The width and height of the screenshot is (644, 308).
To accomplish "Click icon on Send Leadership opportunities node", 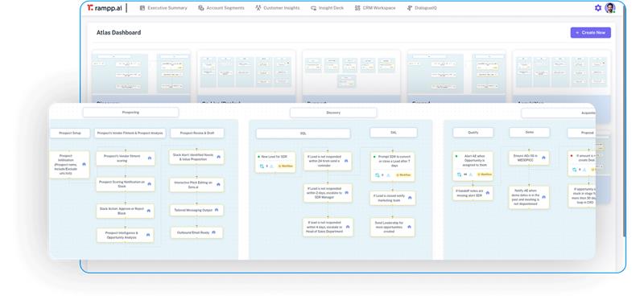I will [409, 227].
